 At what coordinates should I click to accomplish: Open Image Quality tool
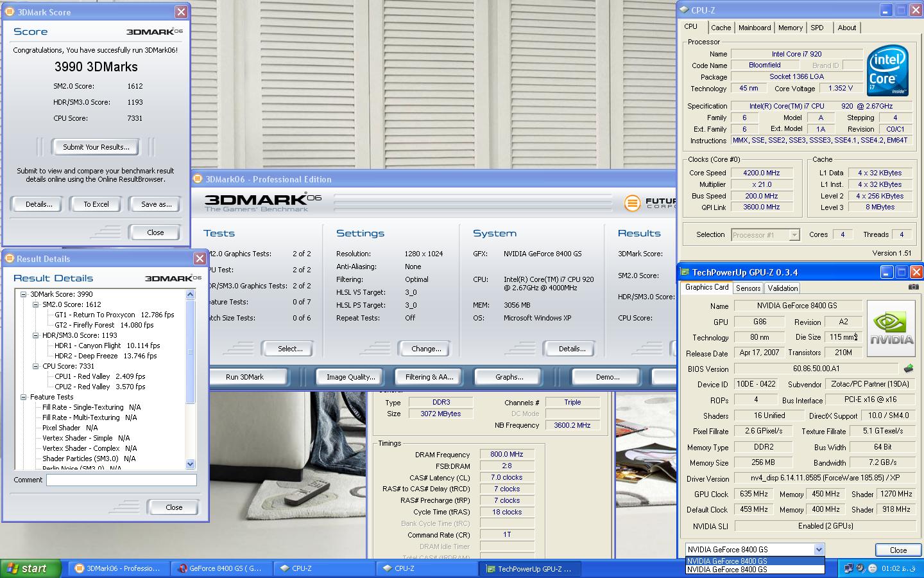[x=350, y=377]
